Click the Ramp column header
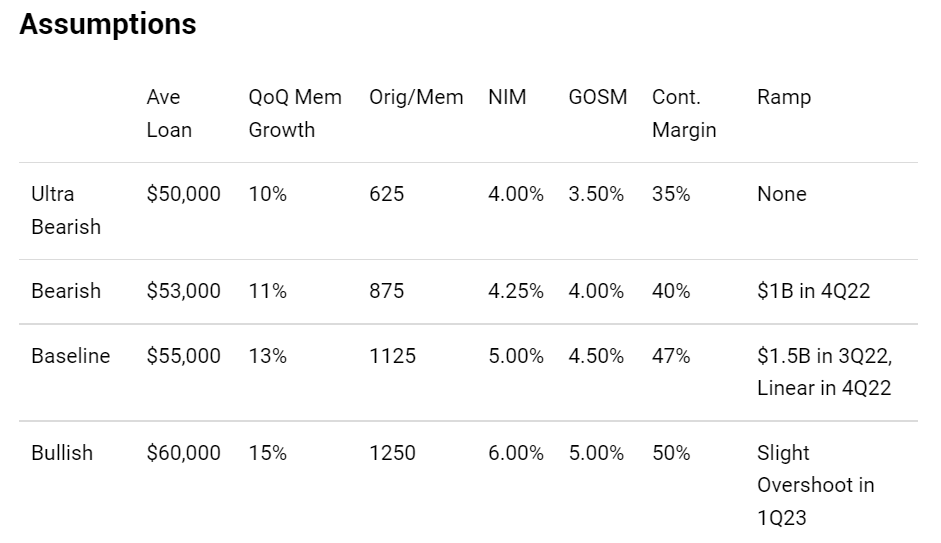Viewport: 941px width, 543px height. [x=784, y=97]
